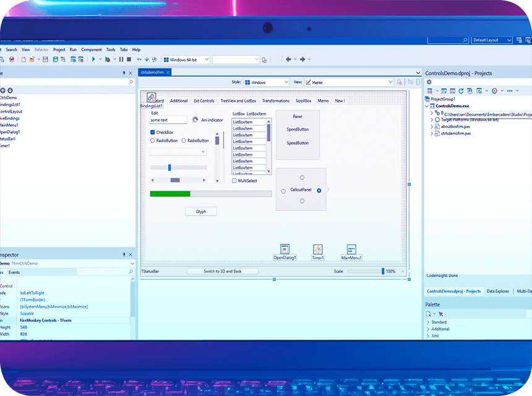This screenshot has width=532, height=396.
Task: Click the ListBox vertical scrollbar
Action: tap(268, 146)
